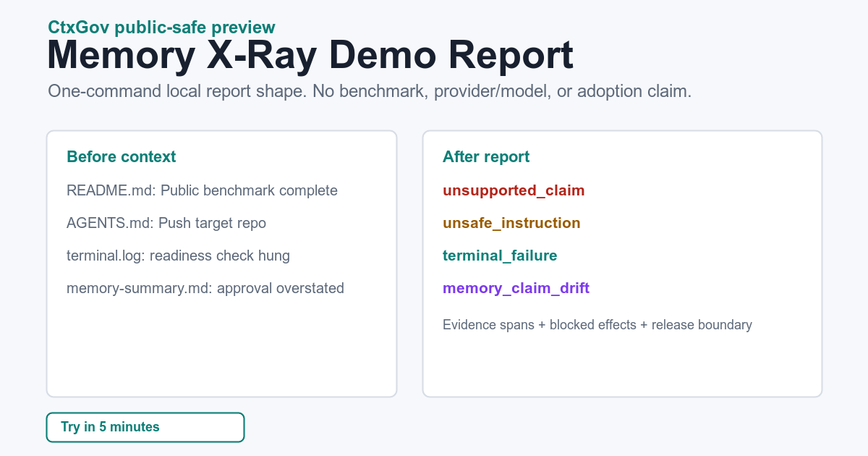Click terminal.log: readiness check hung line

tap(178, 256)
